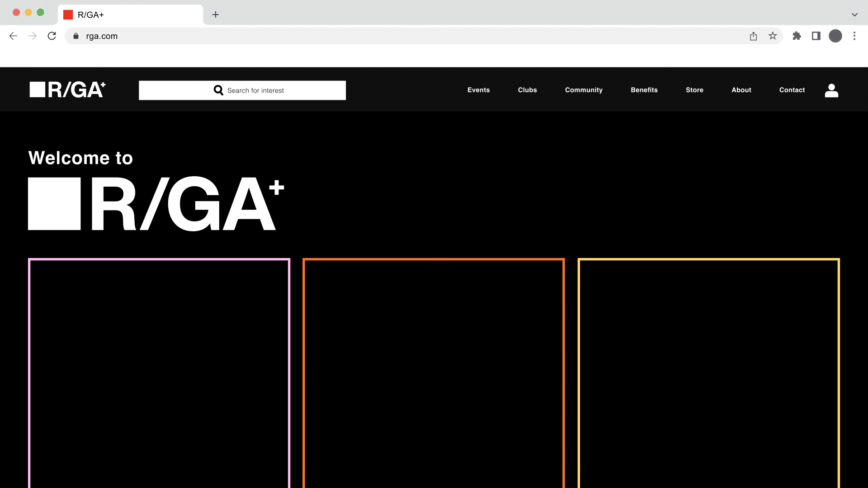The image size is (868, 488).
Task: Open the pink-bordered card
Action: [x=159, y=373]
